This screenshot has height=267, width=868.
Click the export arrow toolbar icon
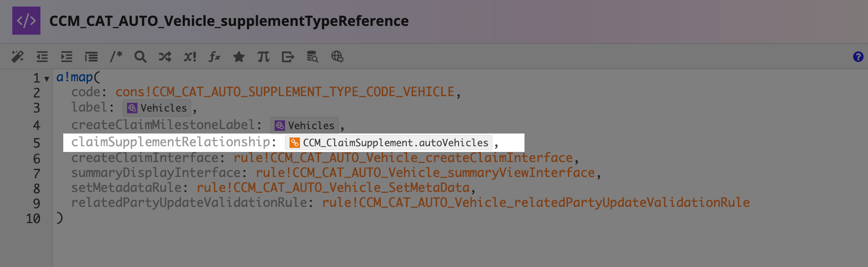(288, 57)
